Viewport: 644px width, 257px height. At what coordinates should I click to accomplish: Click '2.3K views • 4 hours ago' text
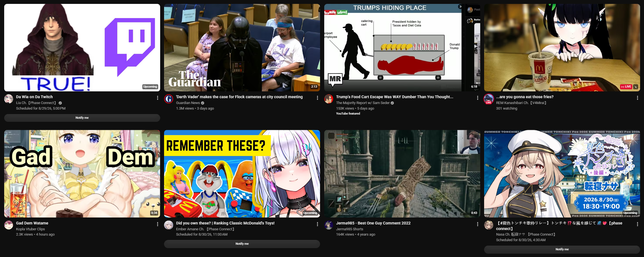(x=35, y=234)
